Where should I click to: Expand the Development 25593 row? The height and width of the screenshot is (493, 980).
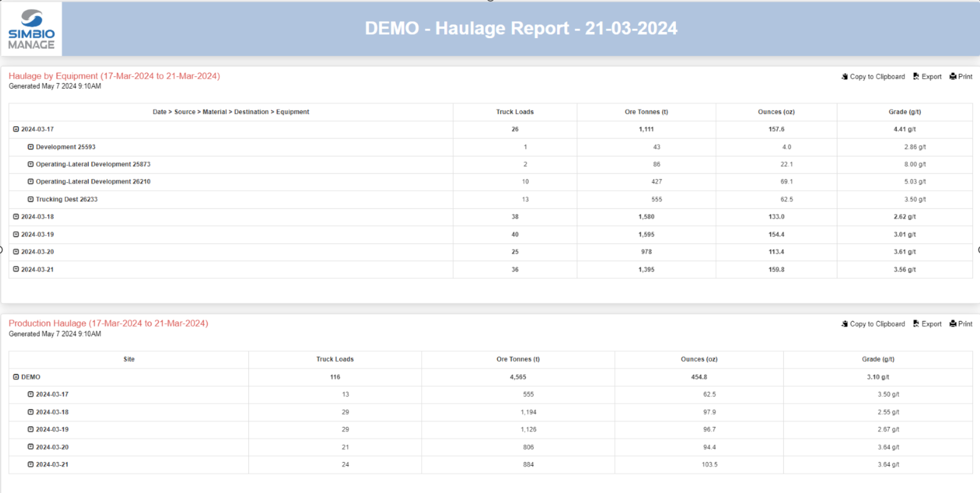click(x=30, y=147)
